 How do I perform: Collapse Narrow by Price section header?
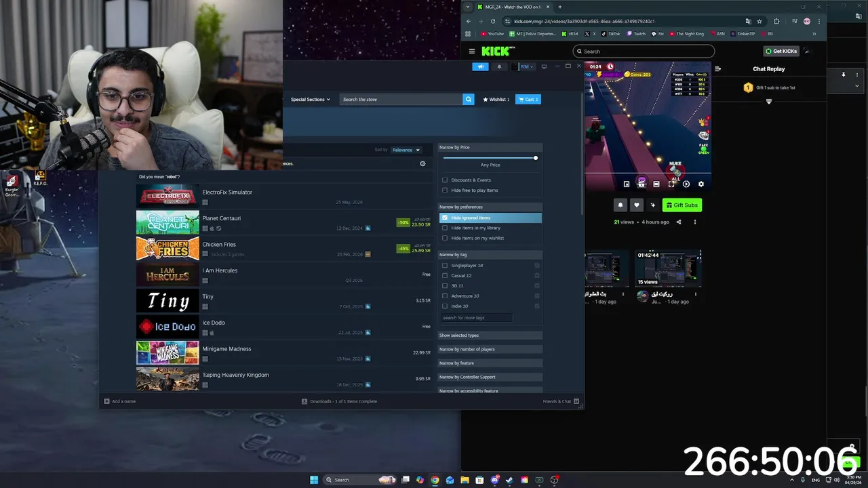[490, 147]
